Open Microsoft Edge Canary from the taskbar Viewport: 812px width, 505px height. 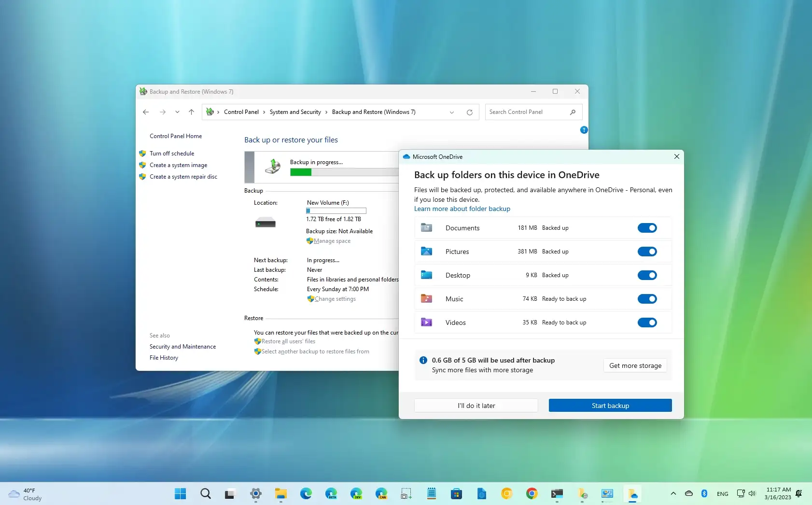click(381, 494)
